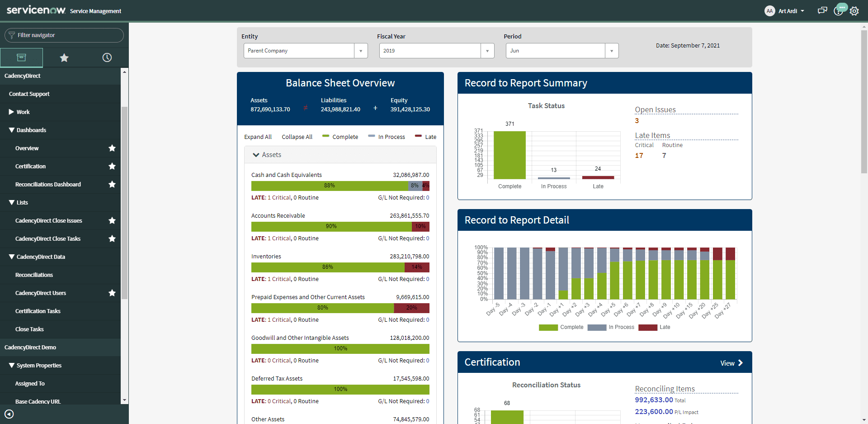
Task: Click Critical late items count 17
Action: [639, 155]
